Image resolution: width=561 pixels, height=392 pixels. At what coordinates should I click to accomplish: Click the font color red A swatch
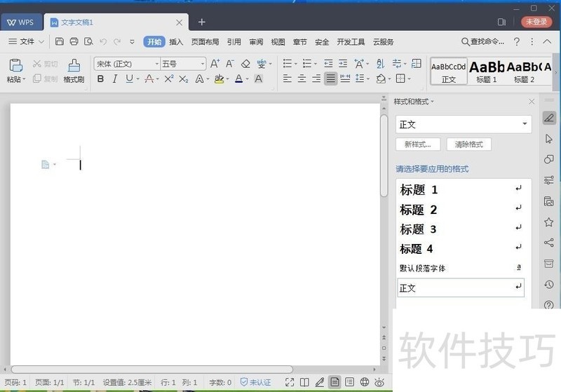(238, 79)
